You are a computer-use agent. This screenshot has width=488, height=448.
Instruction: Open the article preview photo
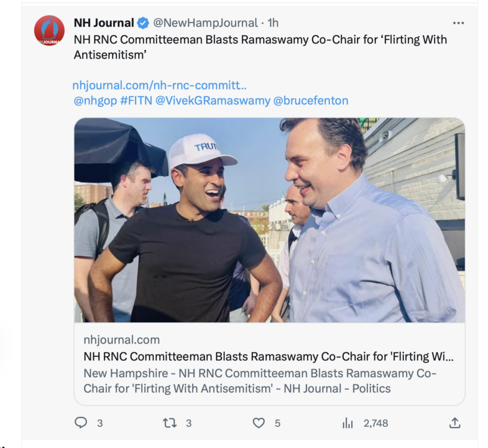pos(269,220)
